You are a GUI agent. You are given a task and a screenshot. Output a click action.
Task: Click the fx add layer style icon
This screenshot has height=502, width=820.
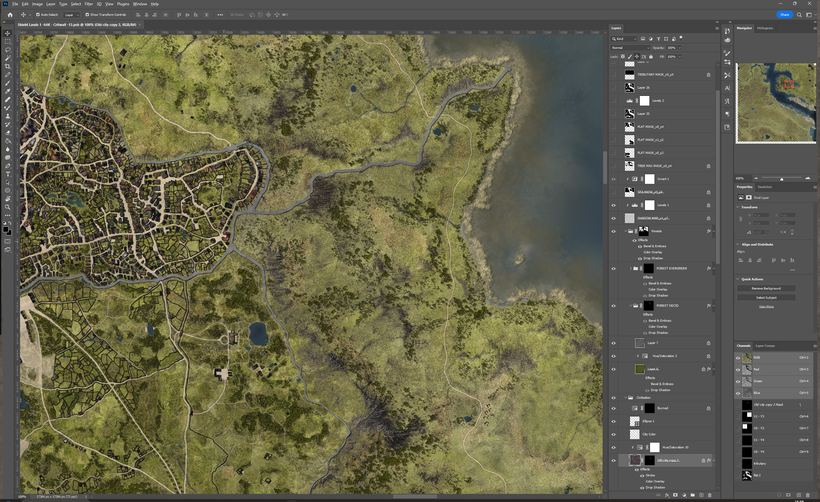click(x=667, y=495)
